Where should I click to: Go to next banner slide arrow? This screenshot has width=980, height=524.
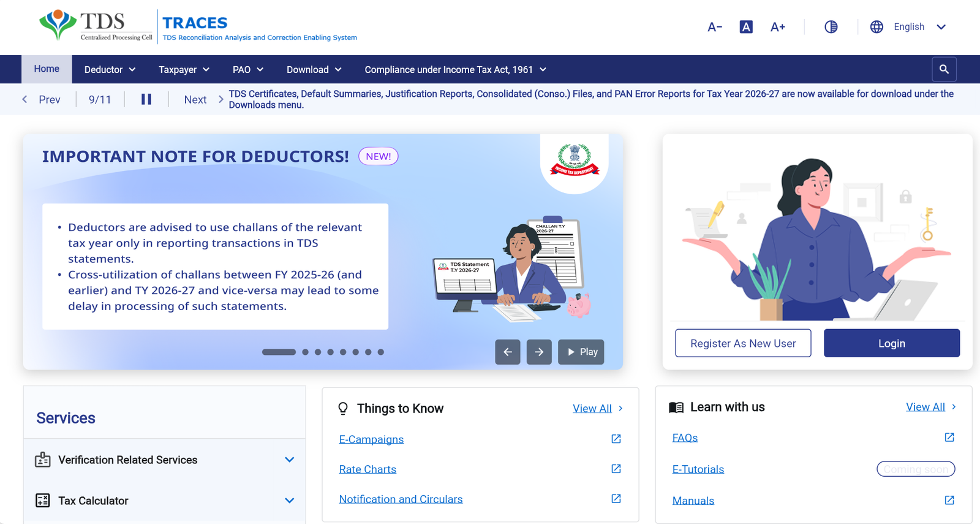pyautogui.click(x=539, y=352)
